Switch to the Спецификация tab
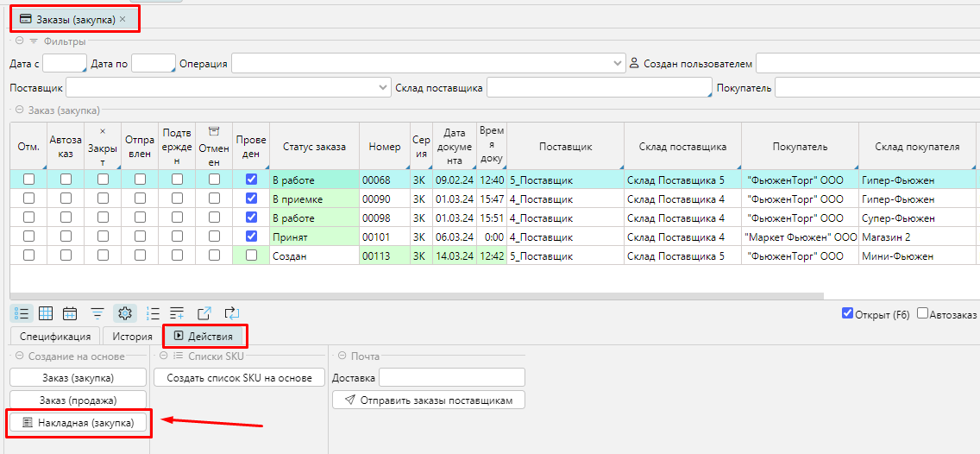 55,337
